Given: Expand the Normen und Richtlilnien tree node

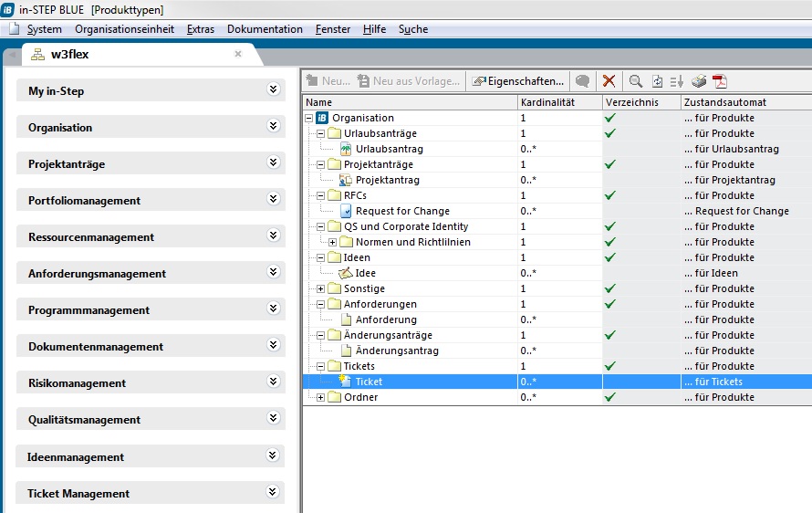Looking at the screenshot, I should coord(333,242).
